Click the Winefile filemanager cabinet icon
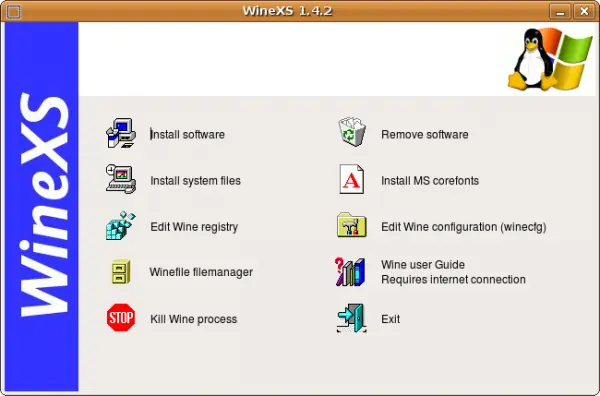 tap(121, 272)
